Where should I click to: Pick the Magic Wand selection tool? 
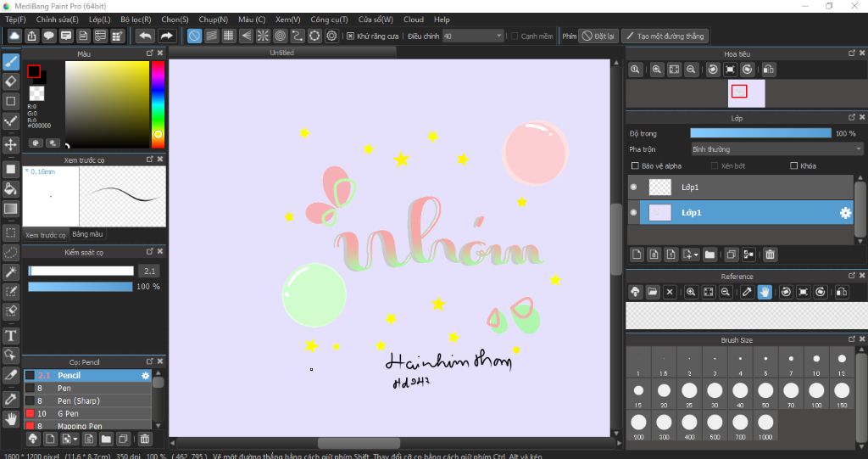(x=11, y=271)
